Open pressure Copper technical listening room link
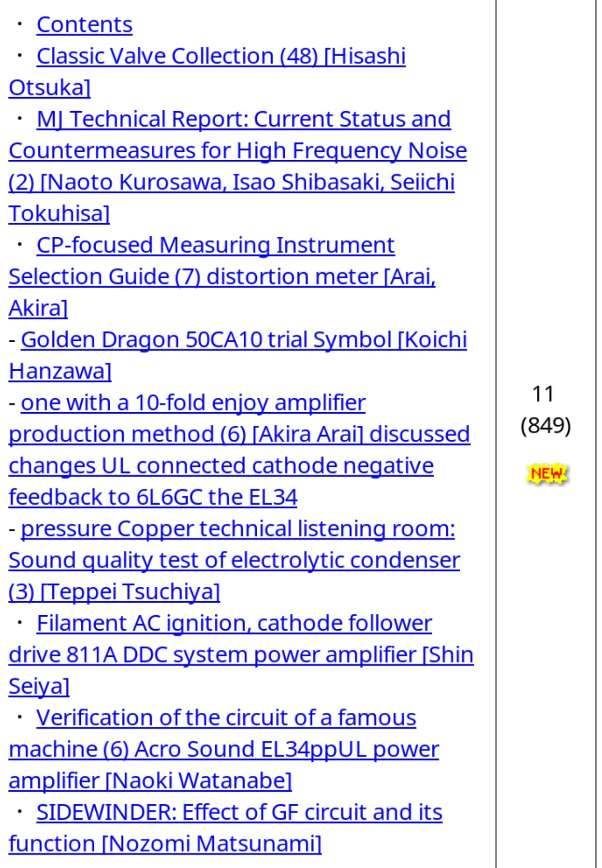The height and width of the screenshot is (868, 602). tap(238, 529)
